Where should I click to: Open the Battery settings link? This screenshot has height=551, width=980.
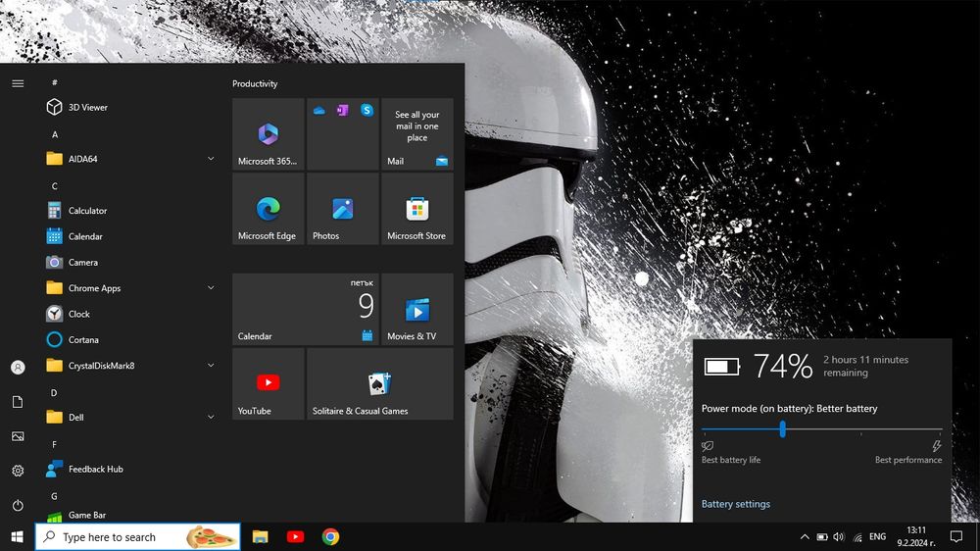point(736,504)
